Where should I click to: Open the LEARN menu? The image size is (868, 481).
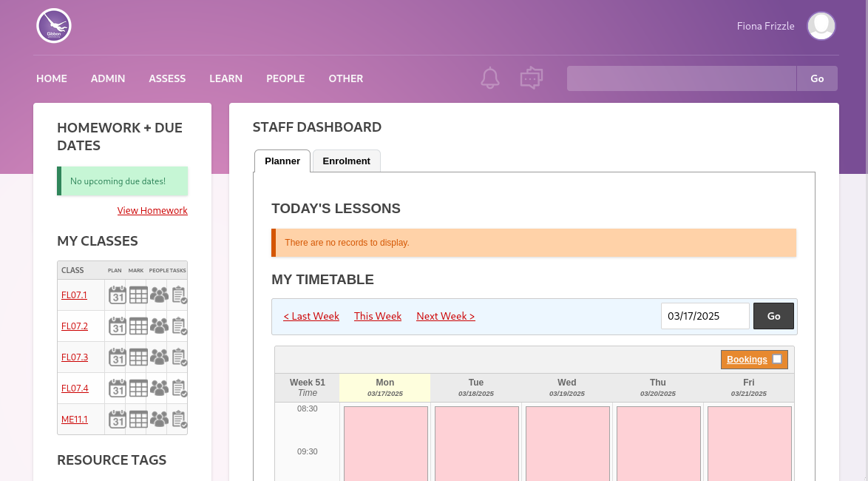[x=226, y=78]
